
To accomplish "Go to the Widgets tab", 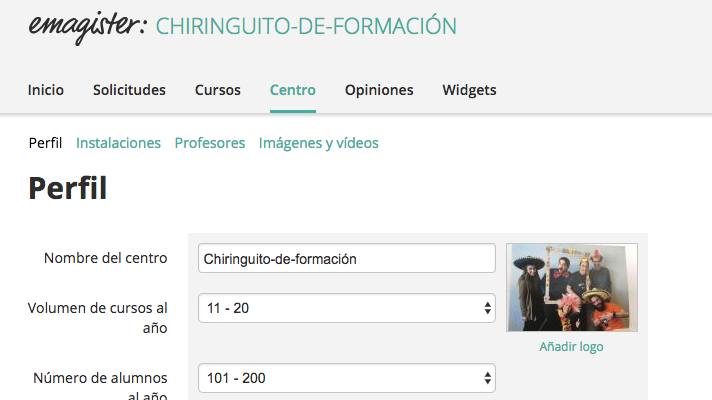I will (x=470, y=90).
